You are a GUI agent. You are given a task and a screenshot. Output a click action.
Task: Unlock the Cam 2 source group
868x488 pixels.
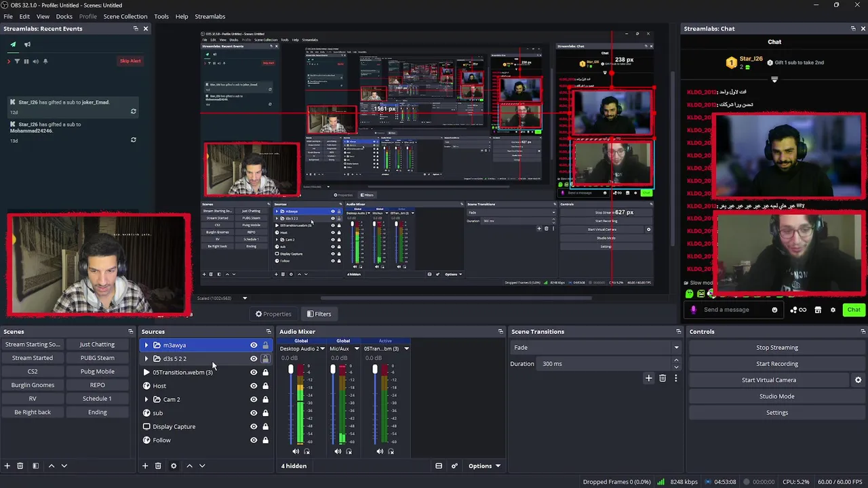pyautogui.click(x=265, y=399)
